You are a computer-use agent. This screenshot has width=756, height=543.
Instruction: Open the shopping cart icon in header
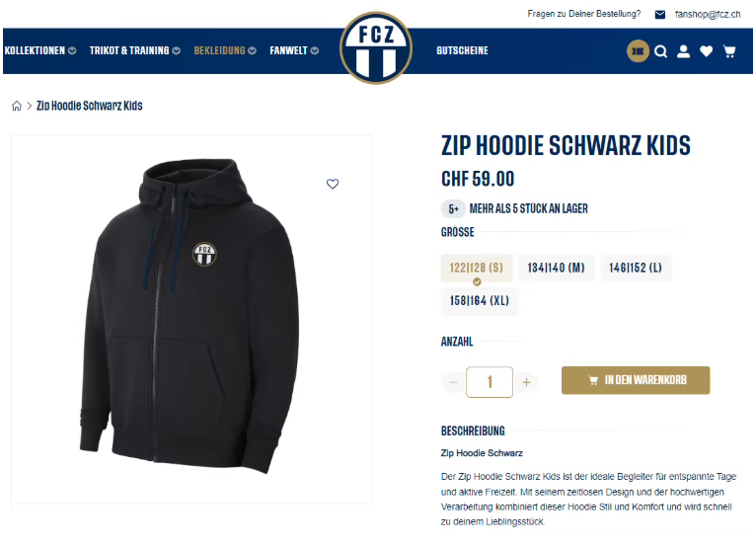coord(729,51)
